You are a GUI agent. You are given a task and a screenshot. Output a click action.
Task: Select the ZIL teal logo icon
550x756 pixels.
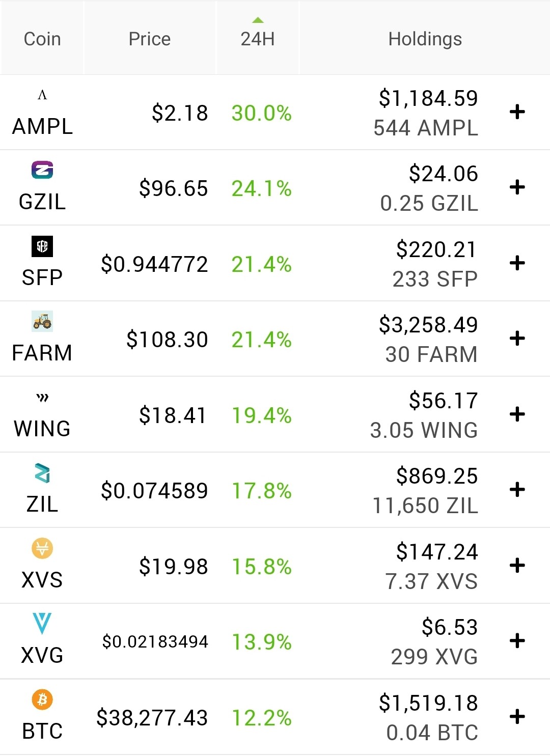[42, 473]
